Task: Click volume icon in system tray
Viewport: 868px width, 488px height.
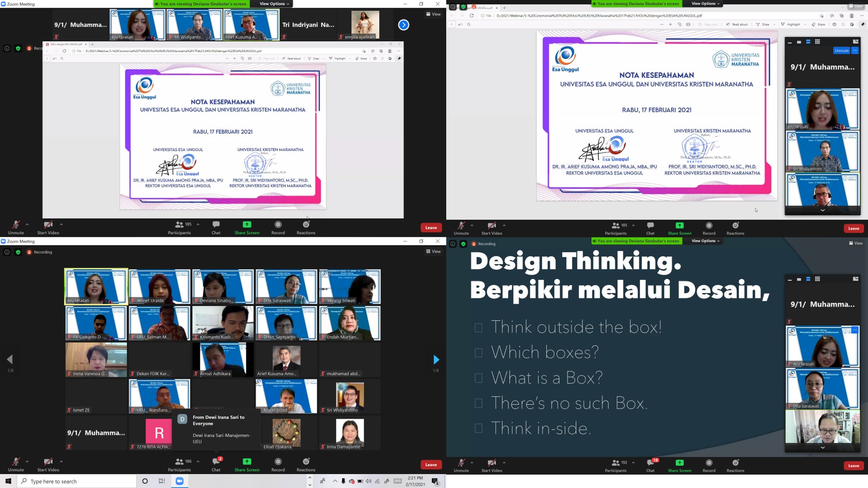Action: [368, 481]
